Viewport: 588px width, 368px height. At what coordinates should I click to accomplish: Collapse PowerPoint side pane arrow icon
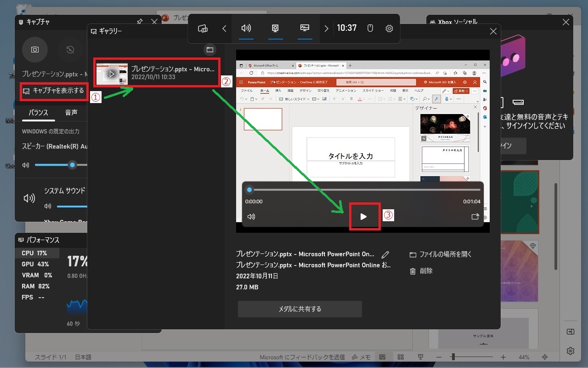(x=571, y=332)
